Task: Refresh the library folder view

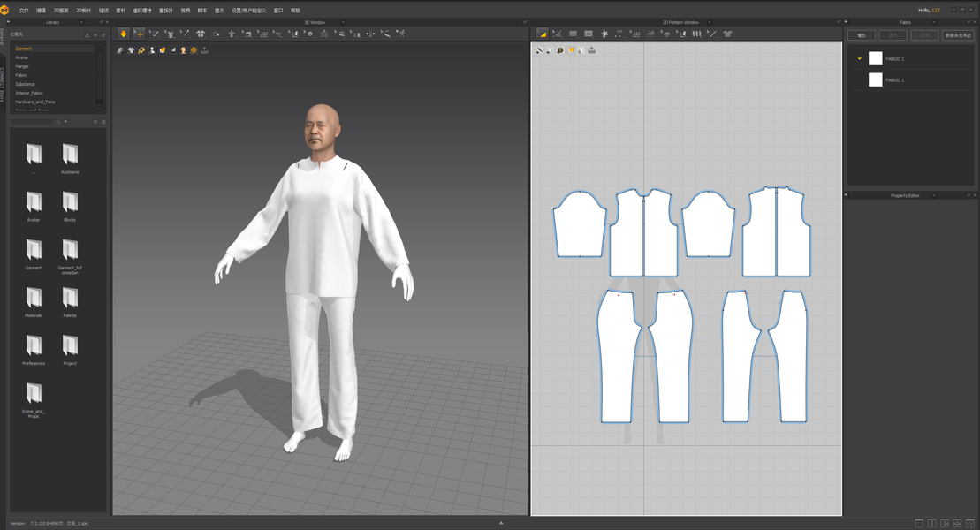Action: click(95, 122)
